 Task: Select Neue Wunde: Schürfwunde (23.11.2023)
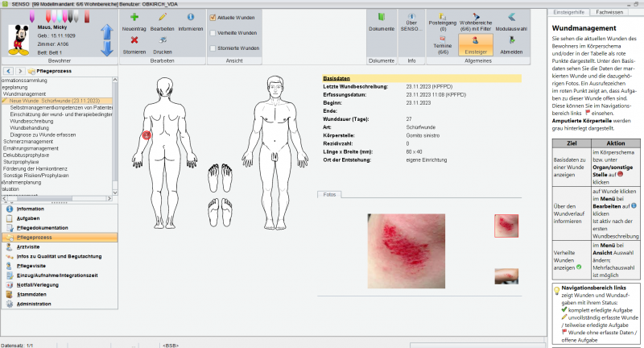(55, 101)
